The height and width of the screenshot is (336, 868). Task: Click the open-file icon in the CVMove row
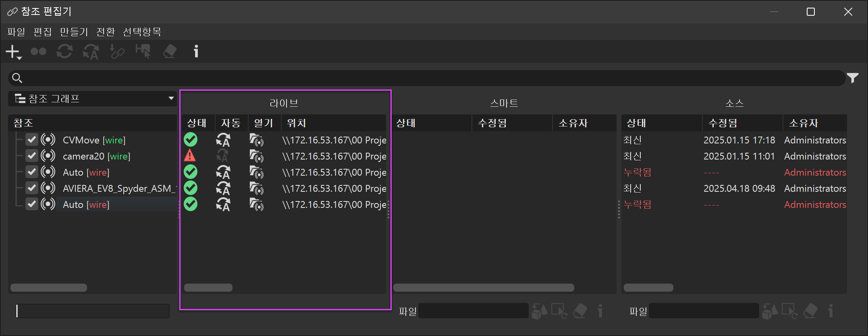[256, 140]
